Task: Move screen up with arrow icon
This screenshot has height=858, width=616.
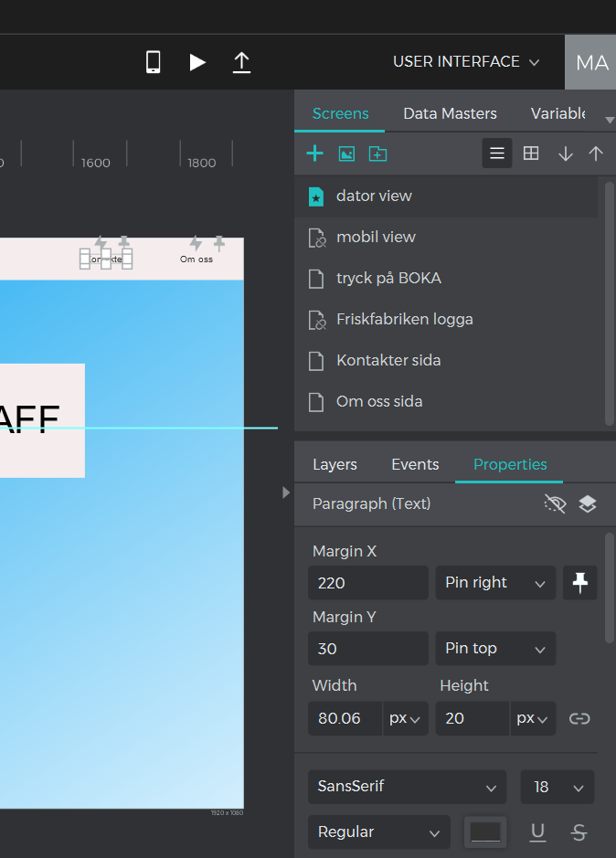Action: coord(596,154)
